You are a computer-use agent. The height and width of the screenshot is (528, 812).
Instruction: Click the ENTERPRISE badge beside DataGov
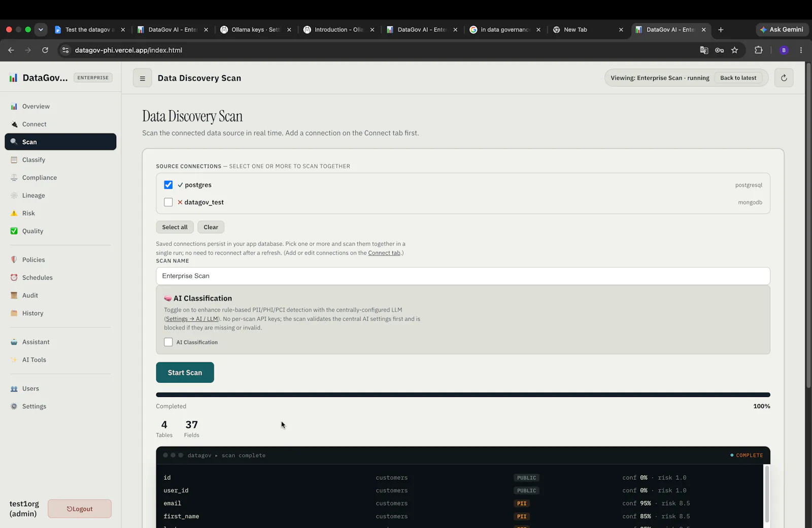93,78
